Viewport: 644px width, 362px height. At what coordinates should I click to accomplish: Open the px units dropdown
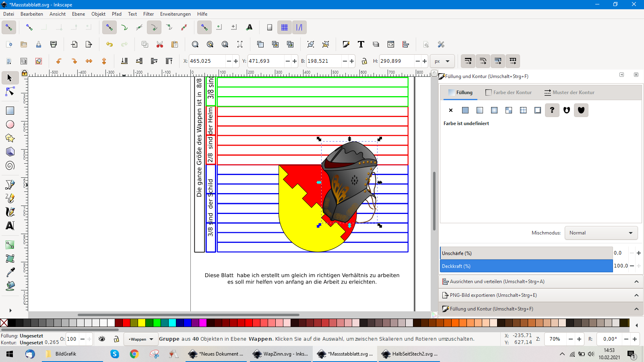click(442, 61)
